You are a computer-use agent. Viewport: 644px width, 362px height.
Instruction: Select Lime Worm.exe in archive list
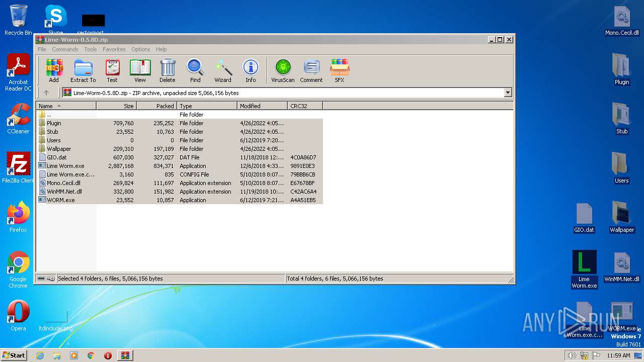(x=180, y=166)
